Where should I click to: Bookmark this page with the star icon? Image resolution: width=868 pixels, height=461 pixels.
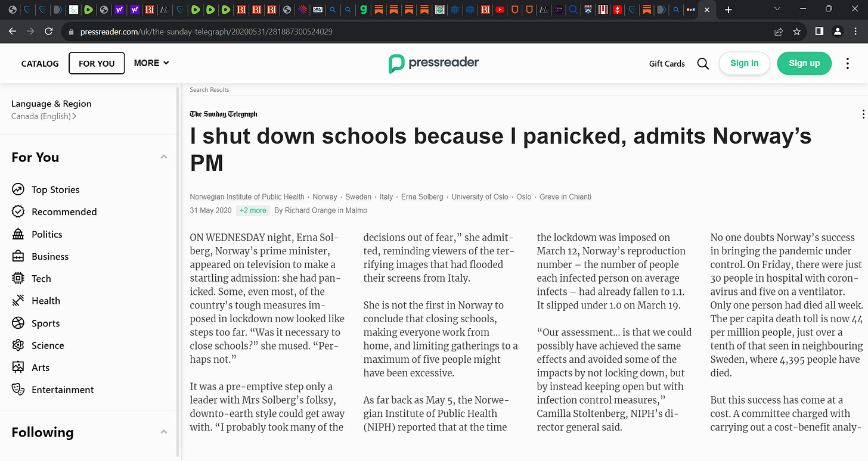click(x=796, y=32)
